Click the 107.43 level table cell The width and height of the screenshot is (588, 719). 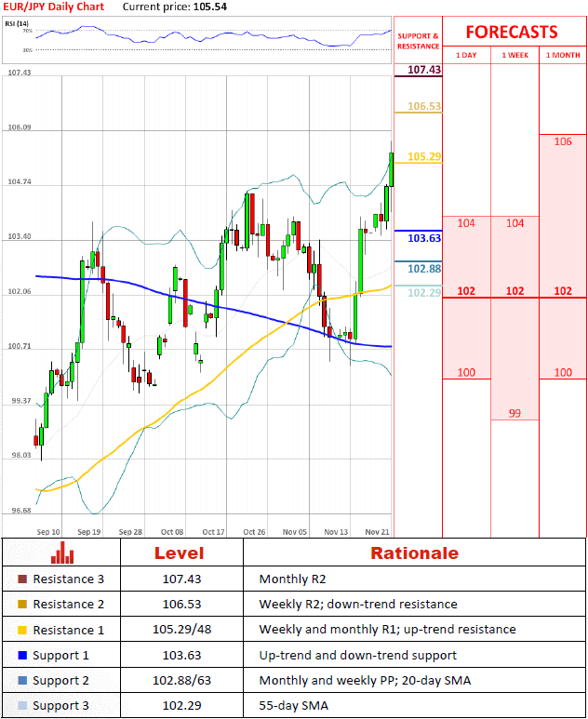pyautogui.click(x=181, y=579)
